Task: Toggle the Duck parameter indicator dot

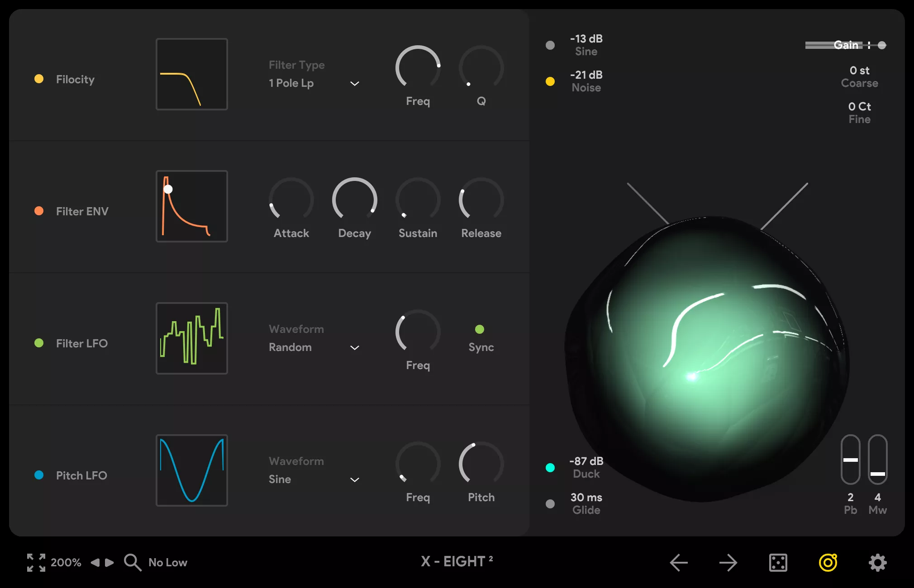Action: tap(550, 467)
